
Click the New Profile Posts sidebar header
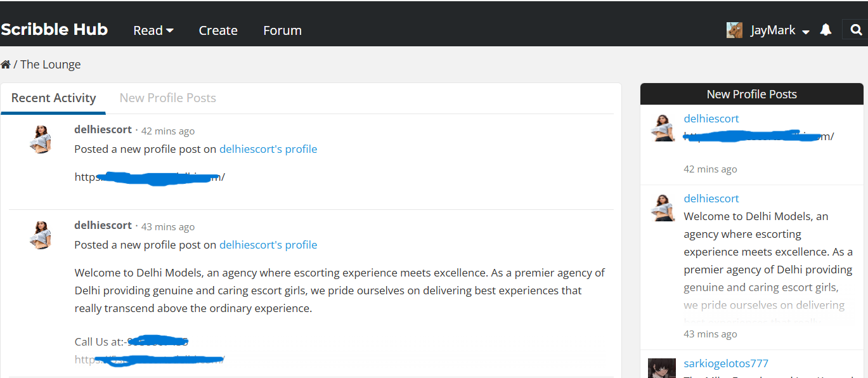pos(752,94)
